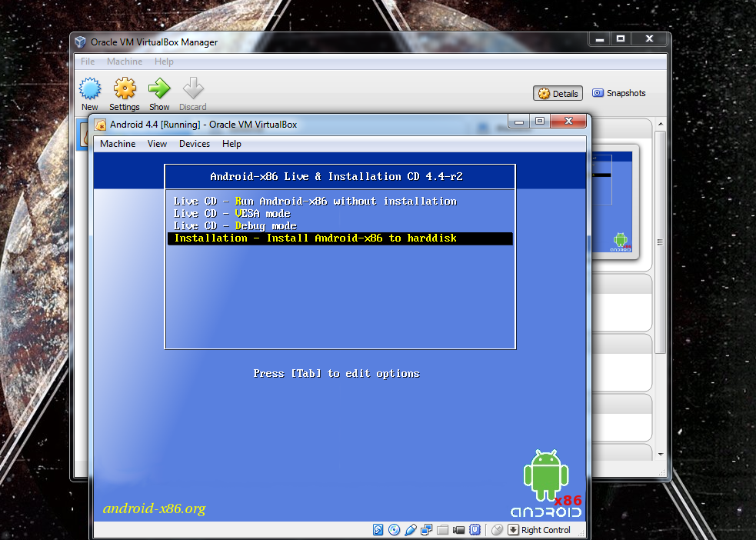Click the network adapters status icon

[x=426, y=530]
